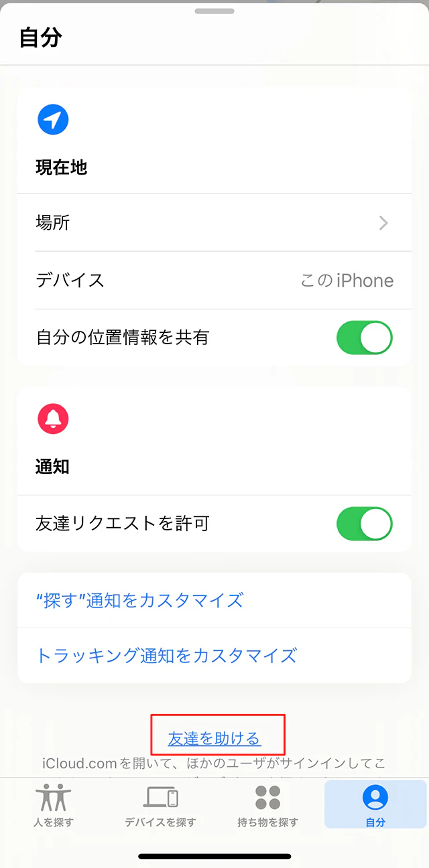The image size is (429, 868).
Task: Toggle 自分の位置情報を共有 switch
Action: point(365,338)
